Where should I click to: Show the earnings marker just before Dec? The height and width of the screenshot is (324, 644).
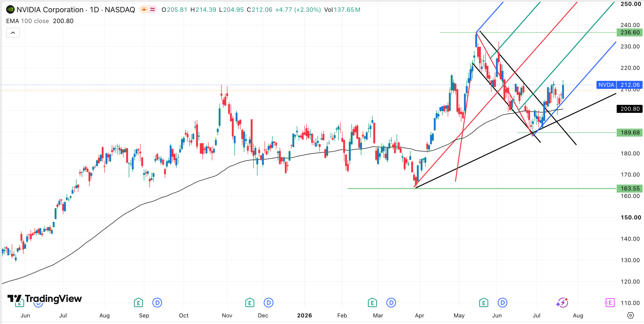(x=250, y=302)
